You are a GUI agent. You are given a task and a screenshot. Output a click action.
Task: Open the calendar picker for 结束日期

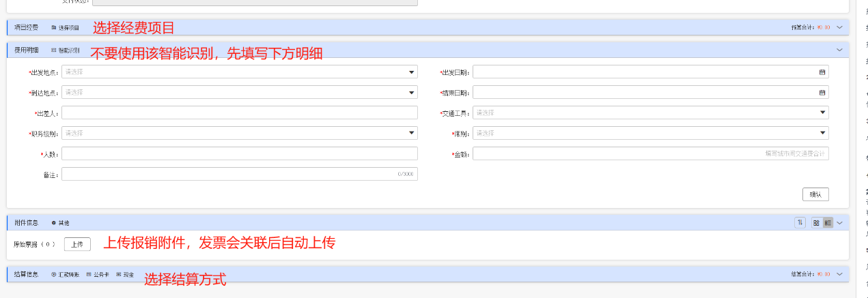822,92
